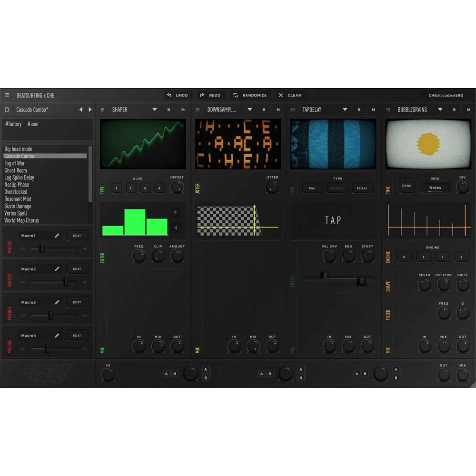This screenshot has height=476, width=476.
Task: Rename Macro4 via its pencil icon
Action: point(56,335)
